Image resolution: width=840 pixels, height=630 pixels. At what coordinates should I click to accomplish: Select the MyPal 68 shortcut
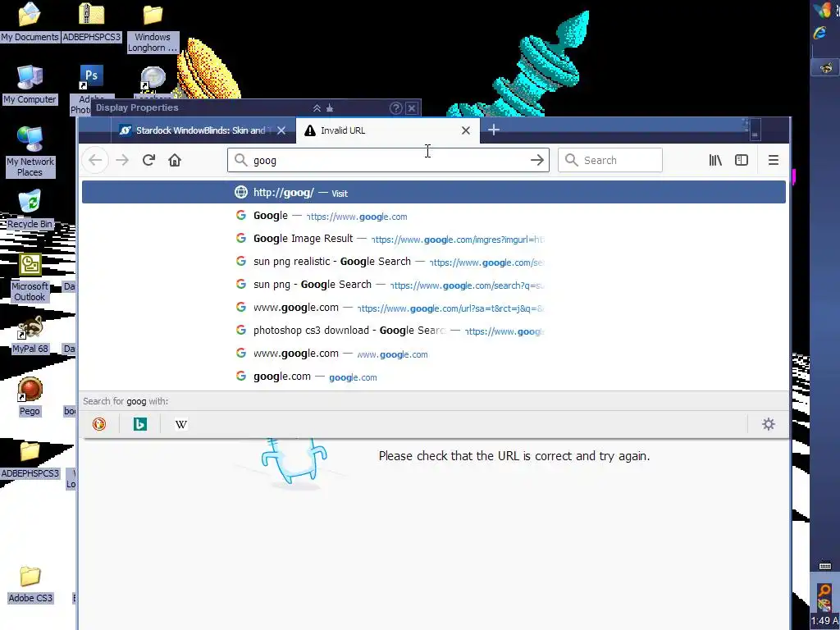[30, 335]
